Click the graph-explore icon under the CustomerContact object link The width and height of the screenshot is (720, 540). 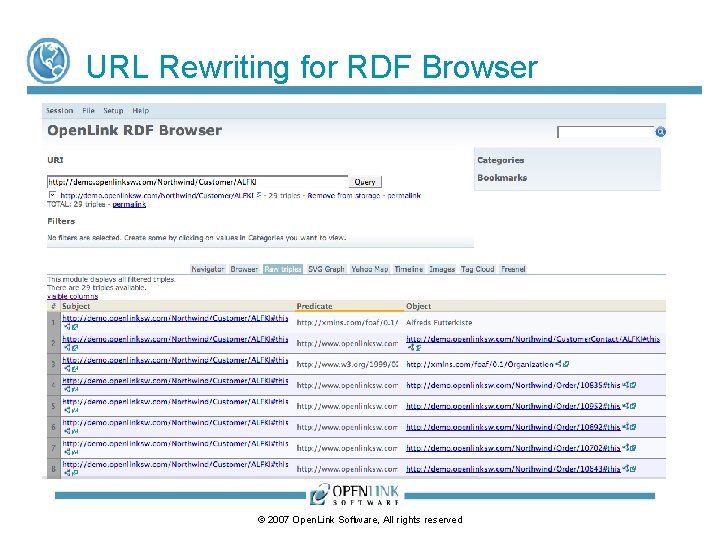[x=411, y=348]
